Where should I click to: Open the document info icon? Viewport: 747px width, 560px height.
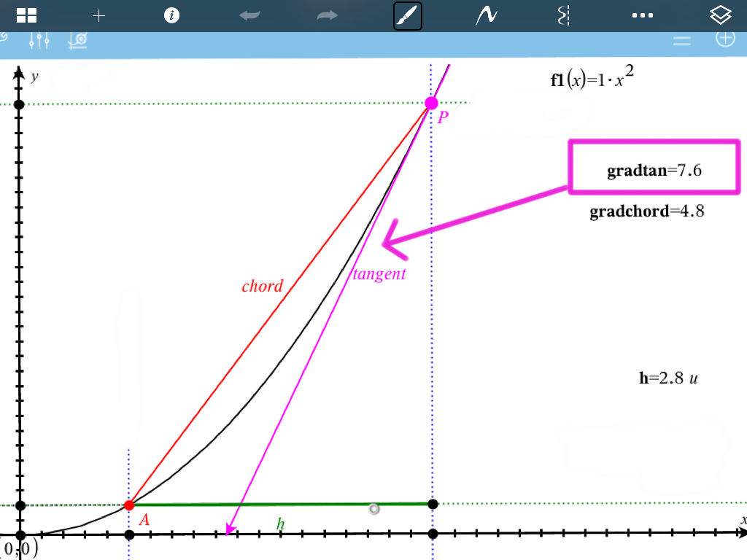[x=171, y=15]
